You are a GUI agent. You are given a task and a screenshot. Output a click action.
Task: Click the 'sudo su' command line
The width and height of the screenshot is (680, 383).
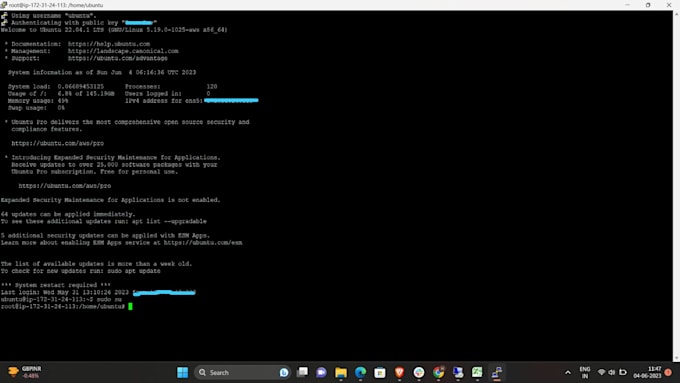[61, 299]
